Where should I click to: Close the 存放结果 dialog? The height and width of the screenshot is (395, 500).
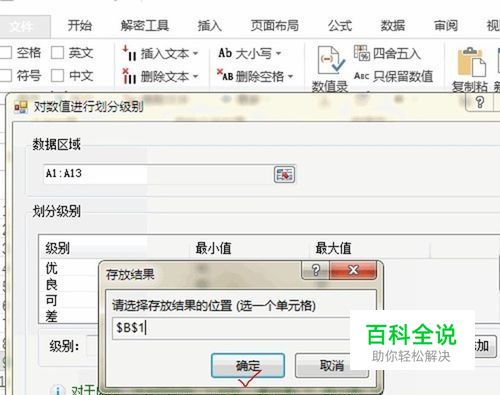point(353,270)
